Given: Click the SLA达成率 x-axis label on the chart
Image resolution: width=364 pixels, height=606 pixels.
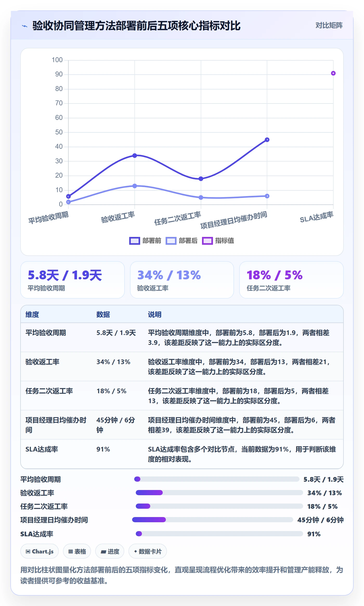Looking at the screenshot, I should pyautogui.click(x=317, y=217).
